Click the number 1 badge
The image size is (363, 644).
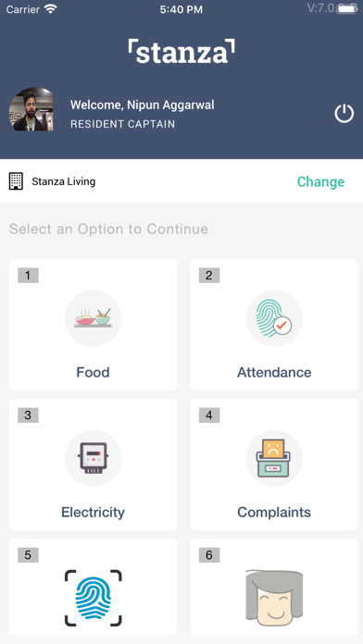click(x=28, y=275)
